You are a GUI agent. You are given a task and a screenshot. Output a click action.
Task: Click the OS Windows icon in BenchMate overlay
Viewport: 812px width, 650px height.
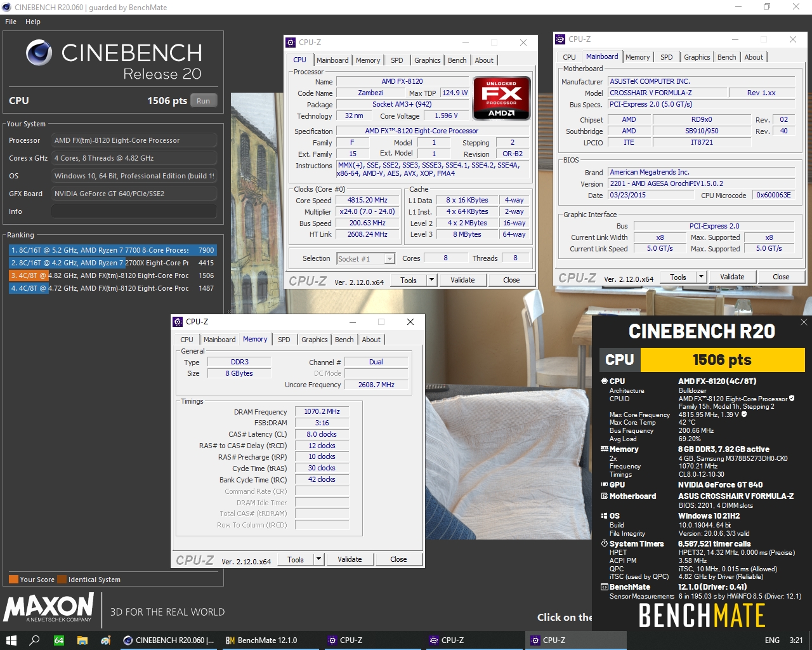point(605,516)
